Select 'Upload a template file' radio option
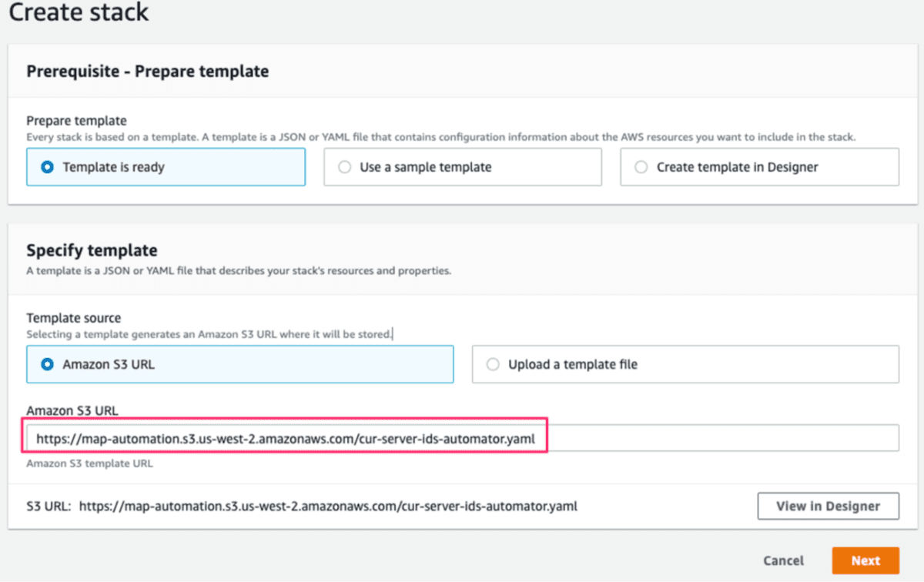The width and height of the screenshot is (924, 582). [x=493, y=364]
